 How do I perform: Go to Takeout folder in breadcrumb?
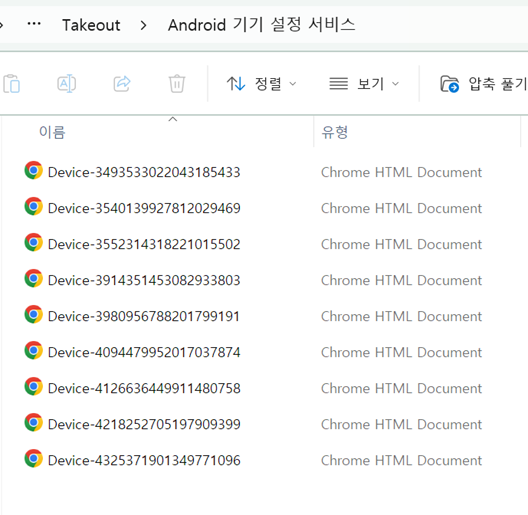coord(91,25)
